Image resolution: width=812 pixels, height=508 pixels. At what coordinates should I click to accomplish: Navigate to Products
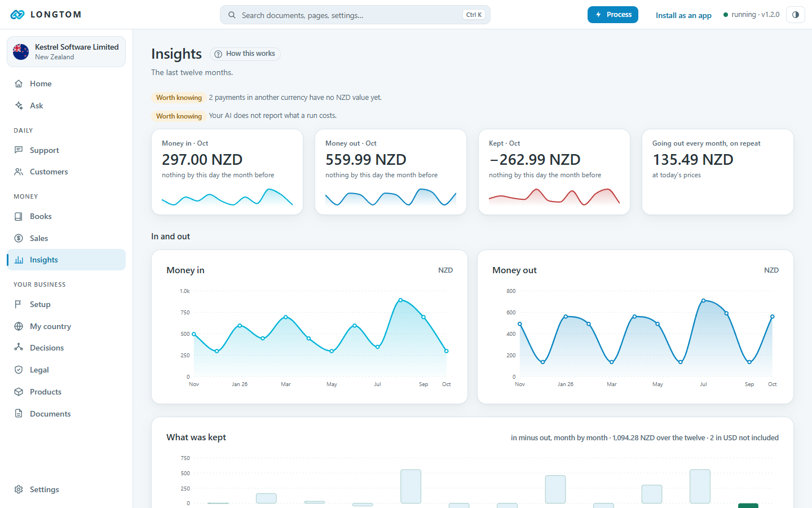pos(66,392)
